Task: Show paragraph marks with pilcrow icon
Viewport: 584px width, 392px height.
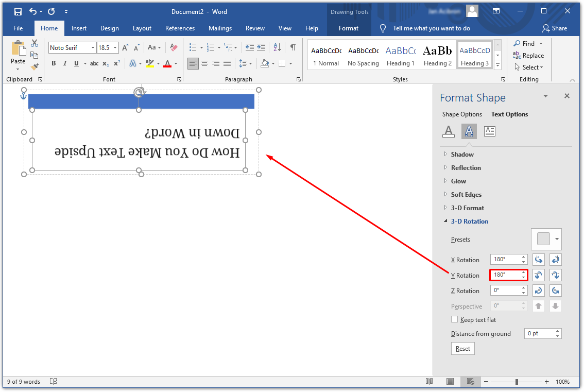Action: coord(293,47)
